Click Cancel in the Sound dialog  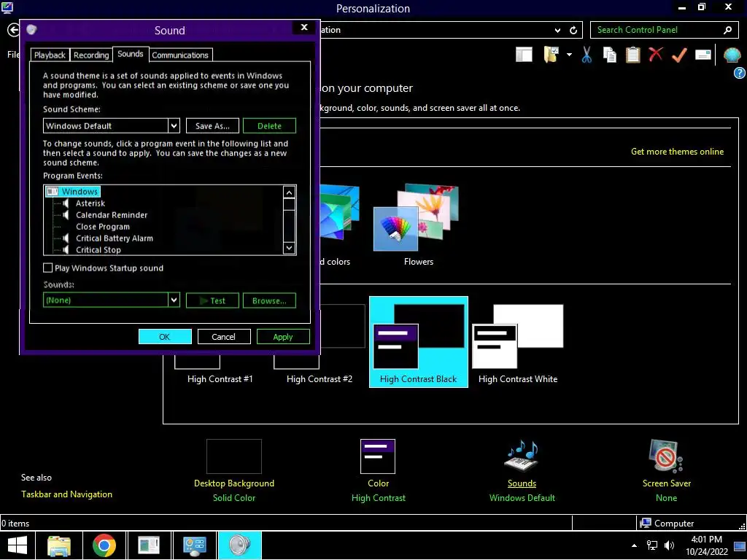pos(223,337)
